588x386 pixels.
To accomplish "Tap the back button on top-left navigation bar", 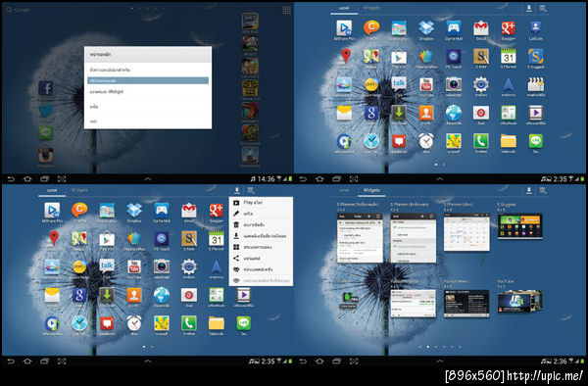I will point(11,179).
